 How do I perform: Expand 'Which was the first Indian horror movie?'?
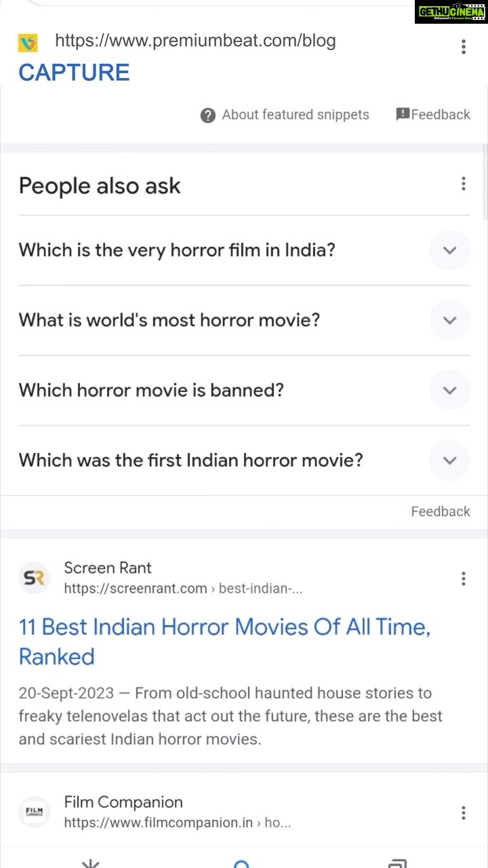pos(244,460)
